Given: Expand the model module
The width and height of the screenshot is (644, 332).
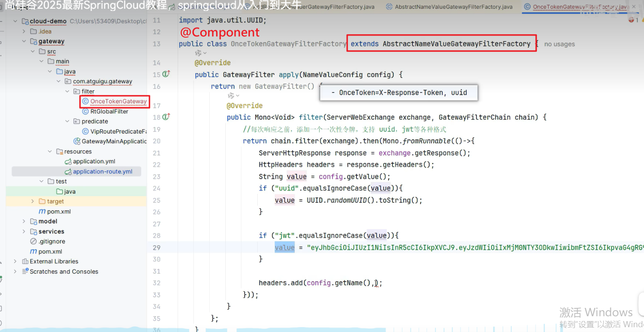Looking at the screenshot, I should pyautogui.click(x=24, y=222).
